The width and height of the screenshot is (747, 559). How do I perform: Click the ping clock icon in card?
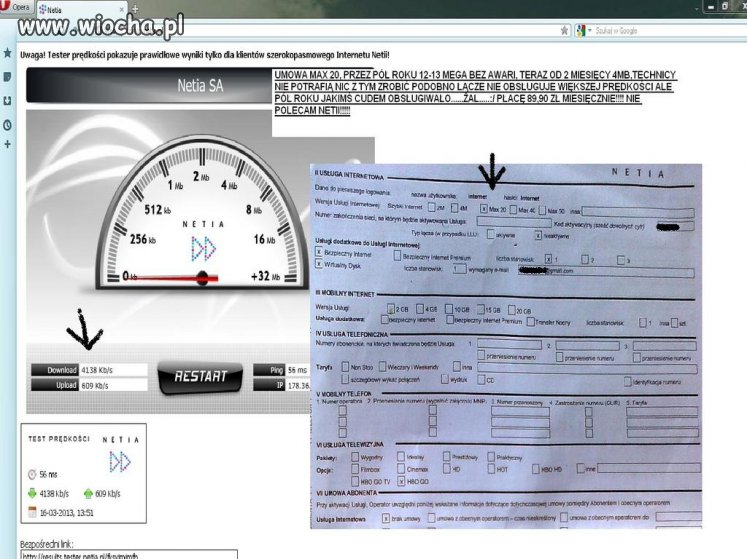click(x=32, y=474)
